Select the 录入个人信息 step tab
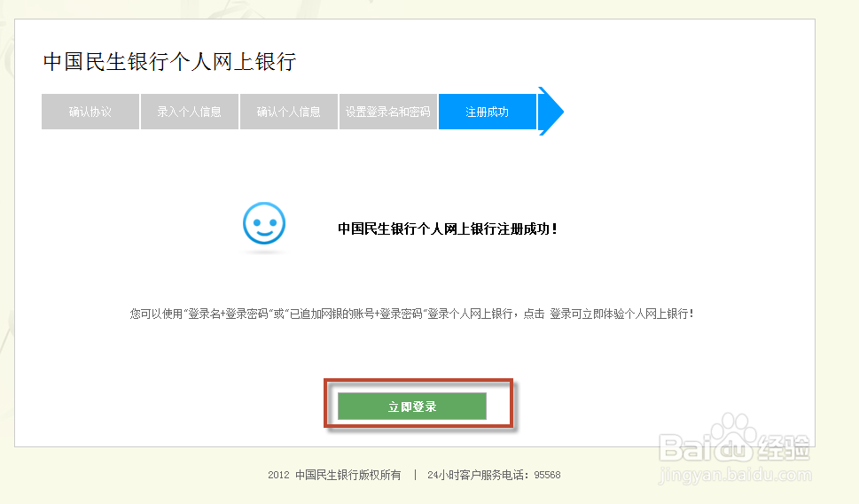Viewport: 859px width, 504px height. point(190,112)
